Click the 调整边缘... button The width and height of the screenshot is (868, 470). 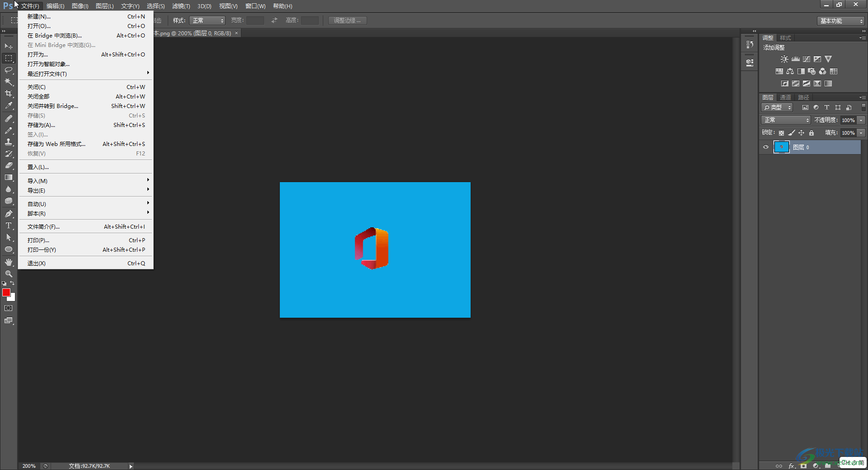(347, 21)
